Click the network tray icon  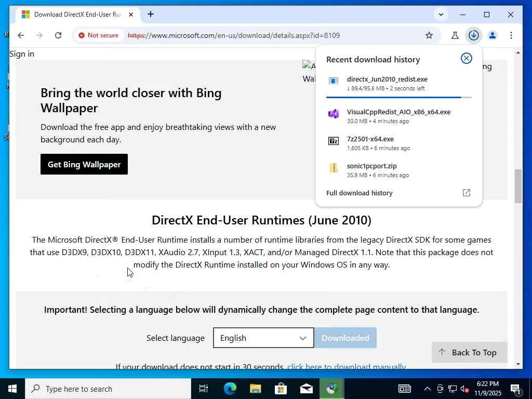point(453,389)
